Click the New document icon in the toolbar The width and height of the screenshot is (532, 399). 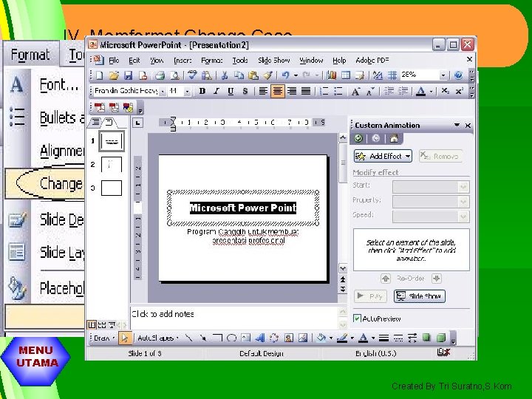(x=100, y=75)
